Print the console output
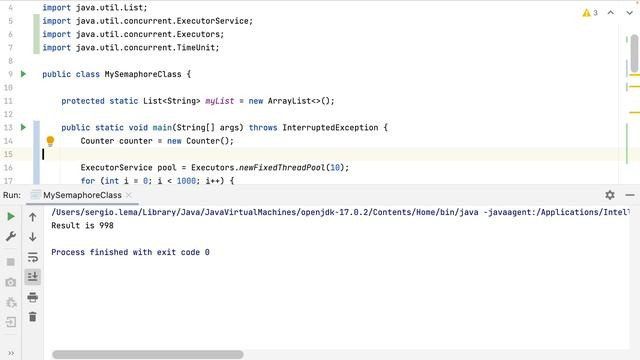Screen dimensions: 640x360 tap(33, 297)
